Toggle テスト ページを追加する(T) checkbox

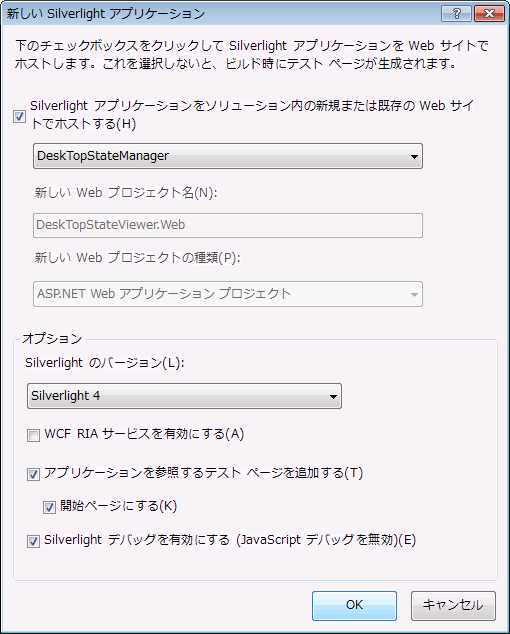tap(33, 474)
